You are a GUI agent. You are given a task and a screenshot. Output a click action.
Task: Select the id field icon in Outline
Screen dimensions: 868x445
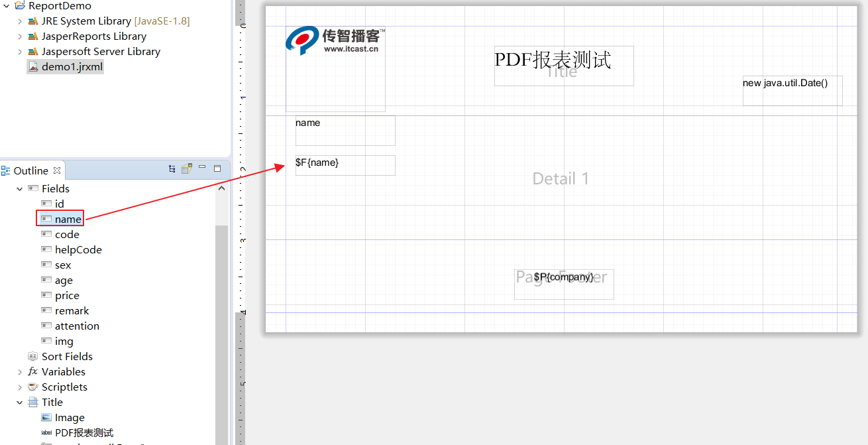coord(46,204)
